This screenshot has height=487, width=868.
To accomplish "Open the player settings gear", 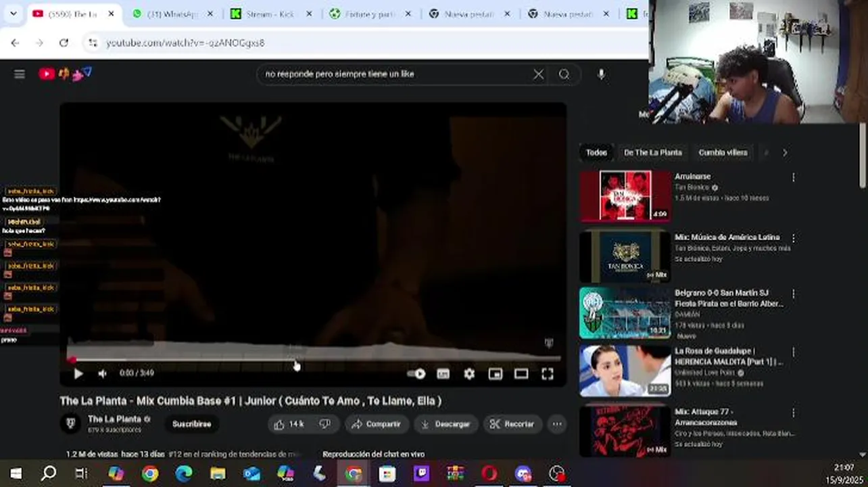I will tap(469, 373).
